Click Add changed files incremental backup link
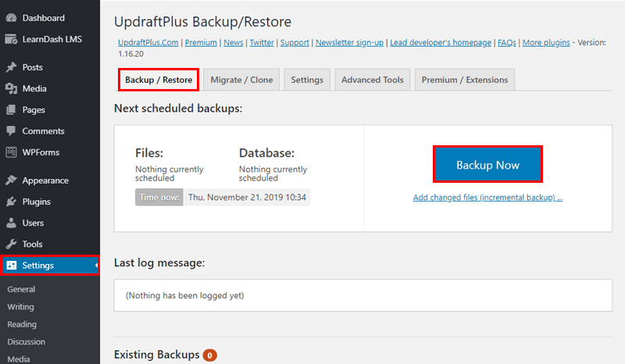Viewport: 625px width, 364px height. point(487,198)
